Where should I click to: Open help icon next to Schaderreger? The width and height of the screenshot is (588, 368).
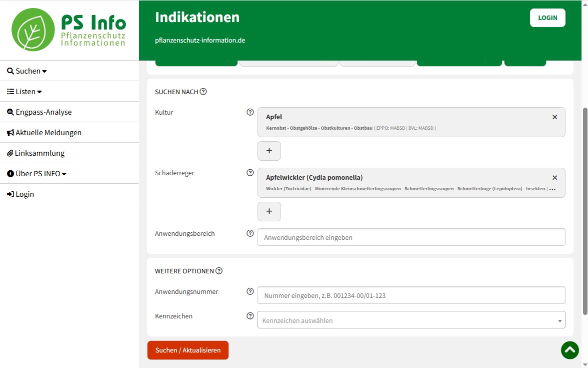point(250,173)
